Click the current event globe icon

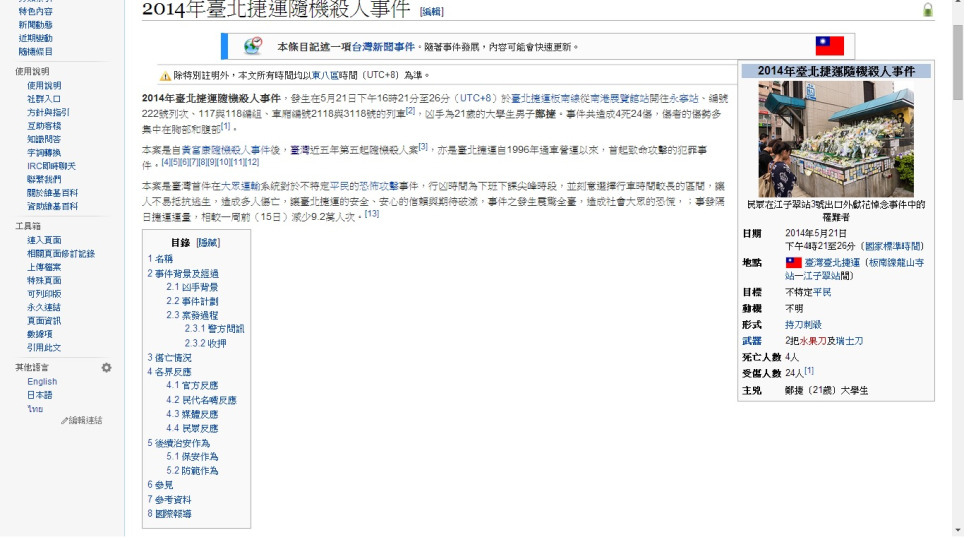pos(253,46)
